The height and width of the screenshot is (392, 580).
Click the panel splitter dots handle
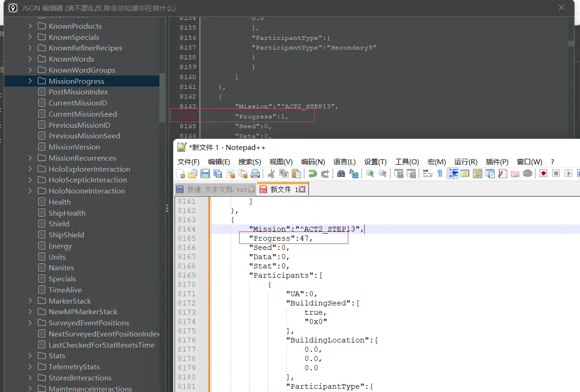pos(167,209)
